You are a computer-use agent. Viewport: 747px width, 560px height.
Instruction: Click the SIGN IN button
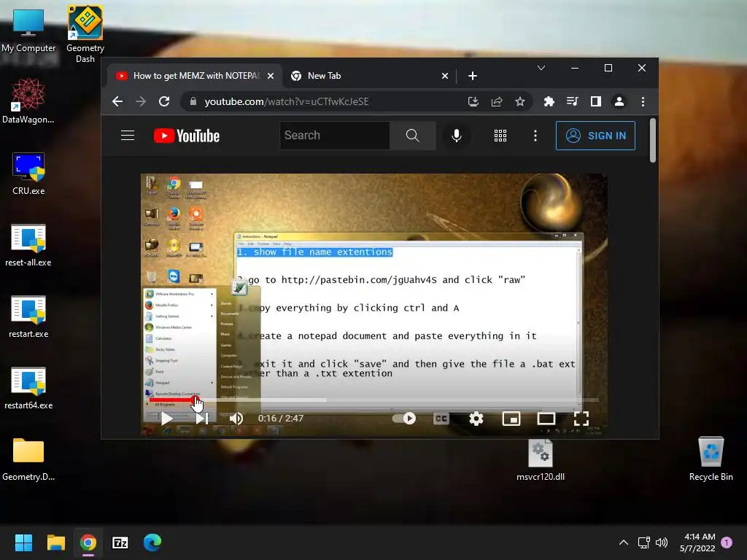[595, 136]
